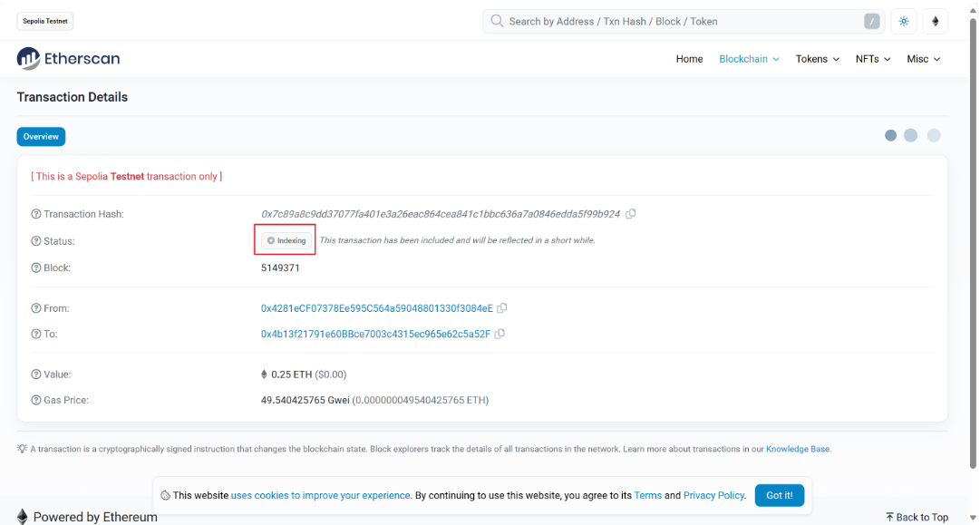Click the transaction has been included message
Screen dimensions: 980x525
click(458, 240)
